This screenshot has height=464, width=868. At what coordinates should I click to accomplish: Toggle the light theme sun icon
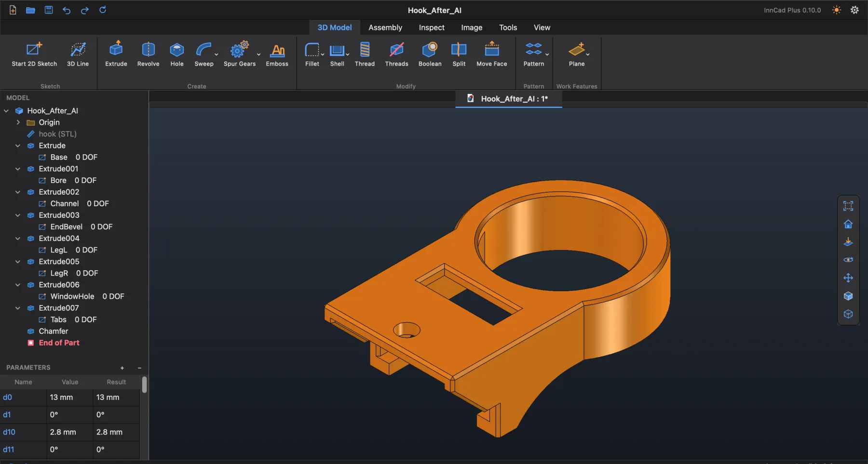pyautogui.click(x=837, y=10)
